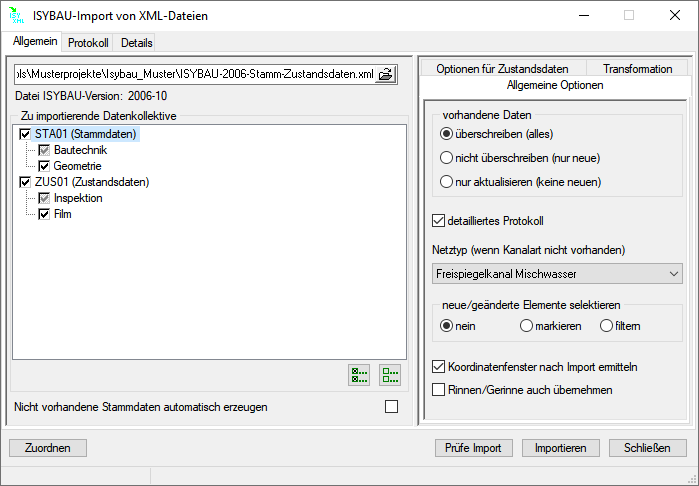Screen dimensions: 699x486
Task: Enable Rinnen/Gerinne auch übernehmen
Action: point(438,389)
